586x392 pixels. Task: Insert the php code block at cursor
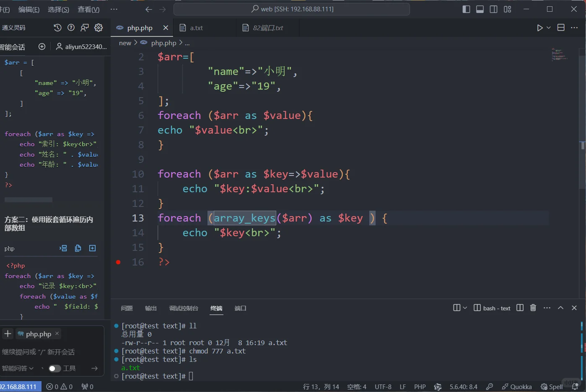[63, 248]
